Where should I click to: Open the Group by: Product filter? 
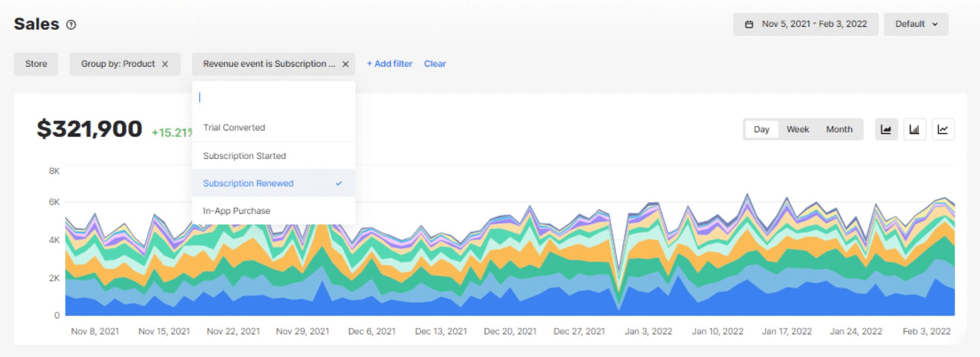[x=118, y=64]
